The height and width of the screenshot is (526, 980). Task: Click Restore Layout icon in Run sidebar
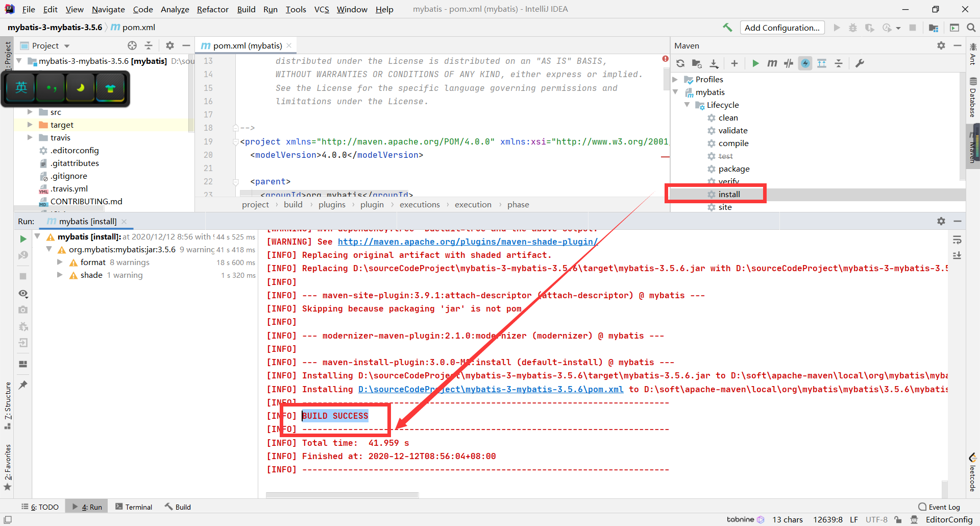pyautogui.click(x=23, y=364)
